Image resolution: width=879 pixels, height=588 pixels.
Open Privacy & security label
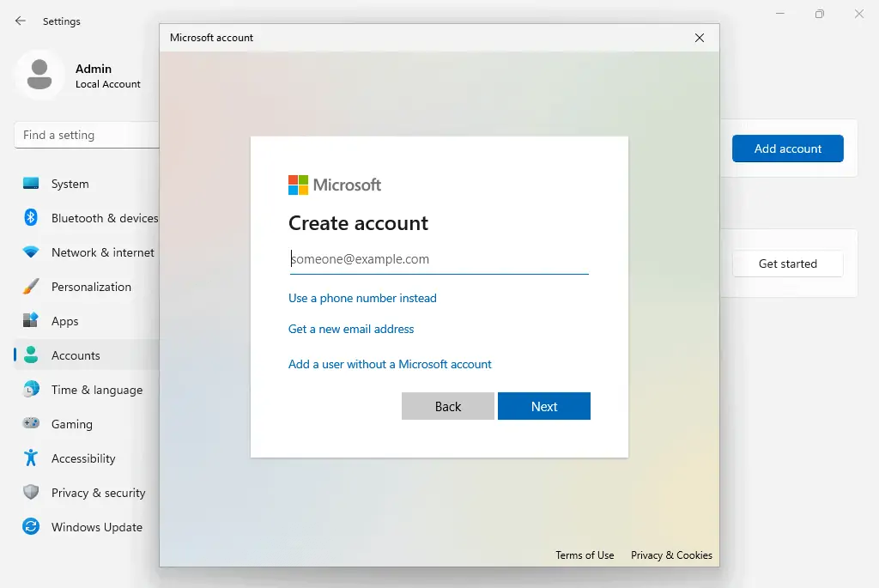pos(99,493)
